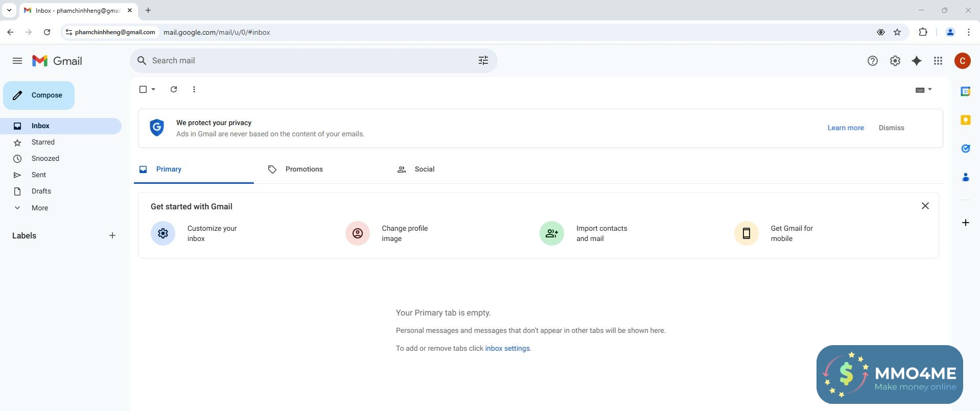
Task: Open the Gmail main menu hamburger
Action: click(x=17, y=61)
